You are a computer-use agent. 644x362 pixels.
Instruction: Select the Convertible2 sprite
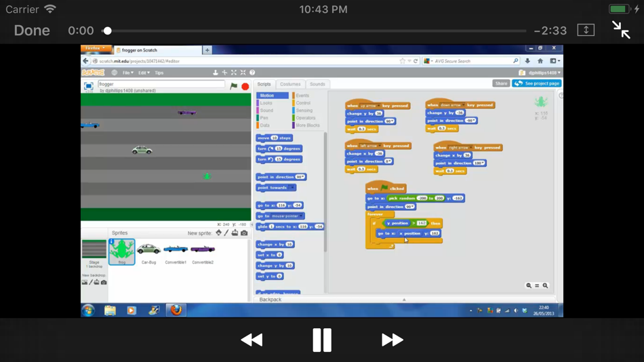click(203, 252)
